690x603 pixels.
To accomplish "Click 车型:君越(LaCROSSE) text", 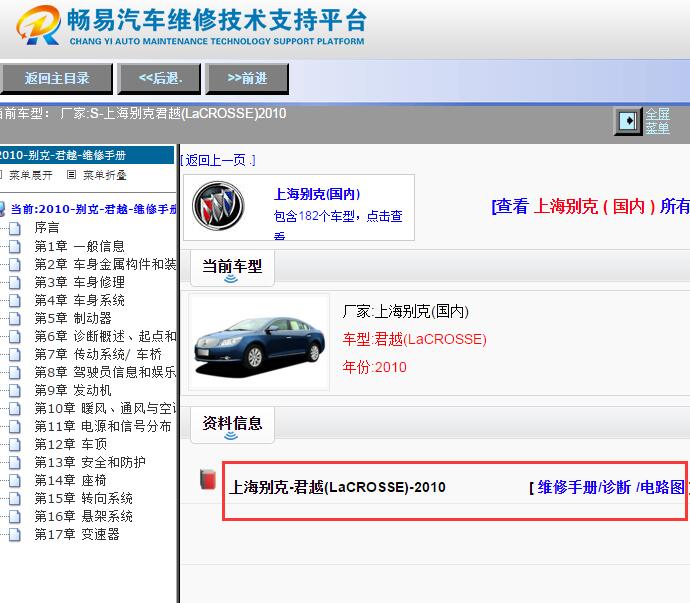I will (x=415, y=339).
